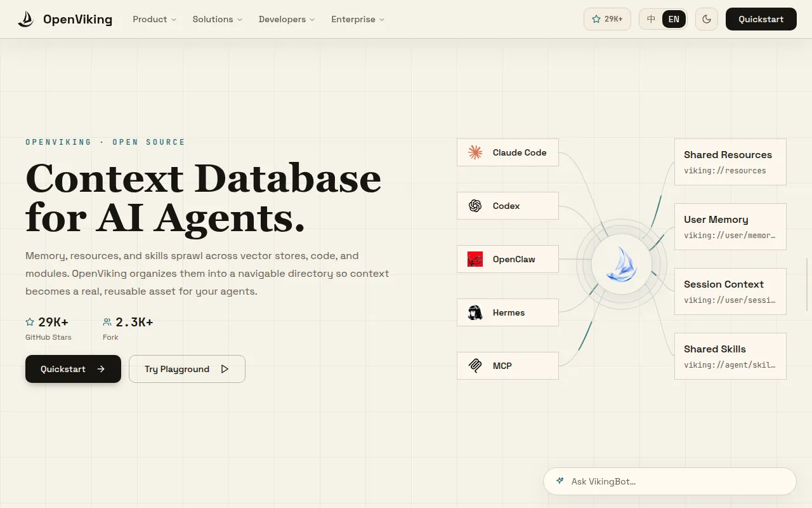Select the Claude Code label
Viewport: 812px width, 508px height.
click(520, 152)
